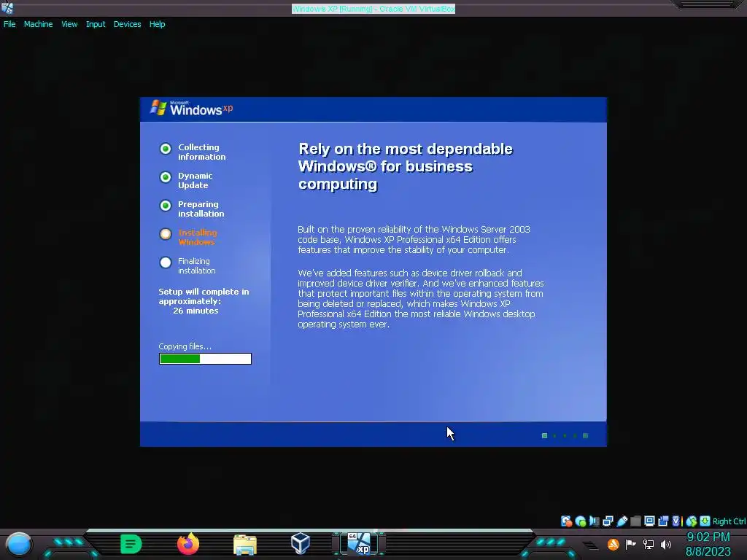The width and height of the screenshot is (747, 560).
Task: Click the display monitor status icon
Action: click(649, 521)
